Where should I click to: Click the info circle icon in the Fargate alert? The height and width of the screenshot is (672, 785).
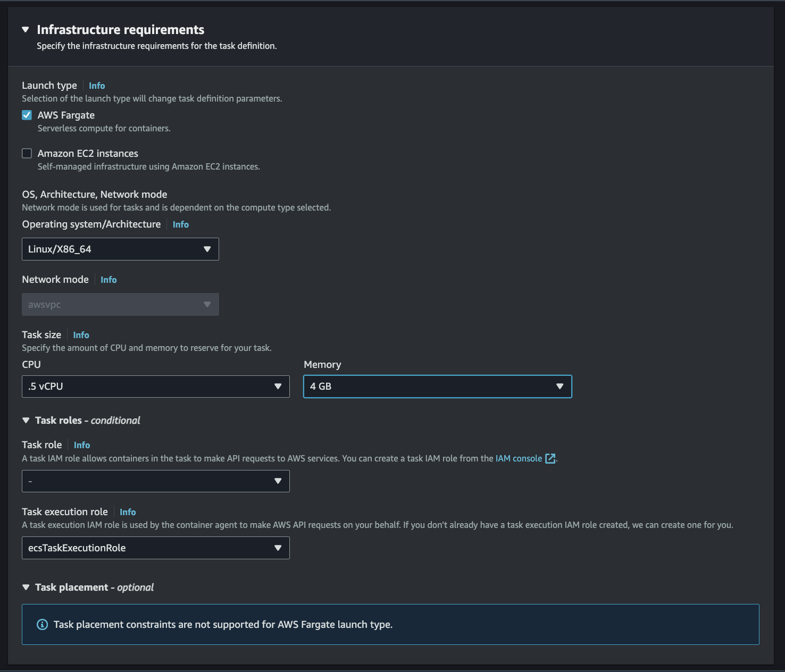point(42,624)
